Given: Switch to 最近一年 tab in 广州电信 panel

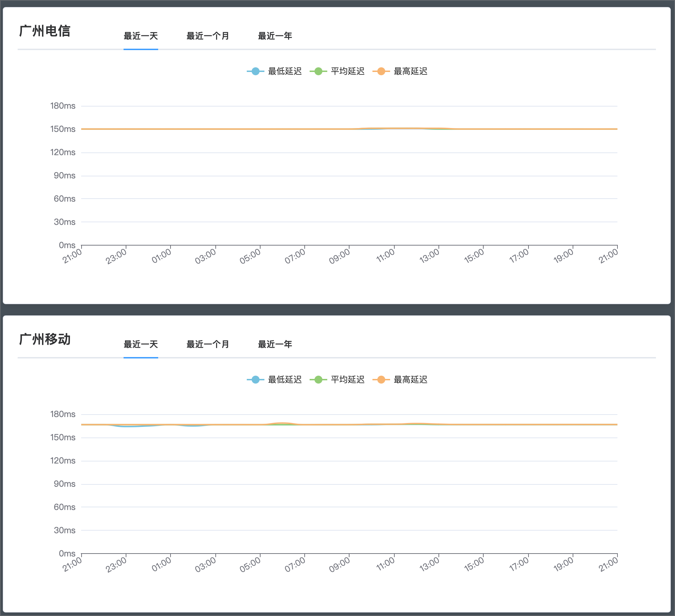Looking at the screenshot, I should [x=275, y=36].
